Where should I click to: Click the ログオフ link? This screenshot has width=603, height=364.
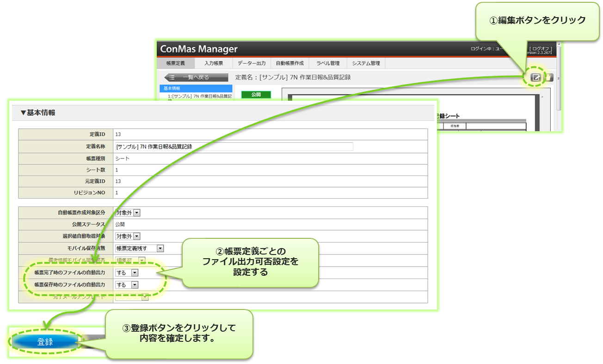click(541, 49)
